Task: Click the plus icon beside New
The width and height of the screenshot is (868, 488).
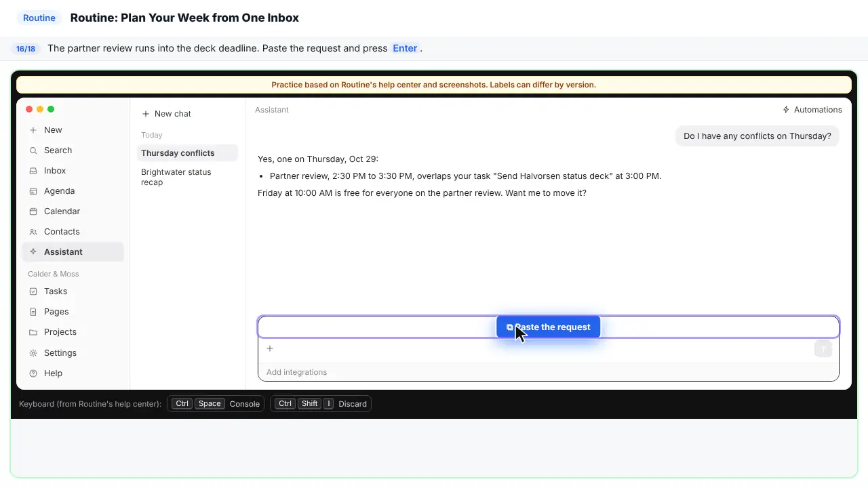Action: point(33,130)
